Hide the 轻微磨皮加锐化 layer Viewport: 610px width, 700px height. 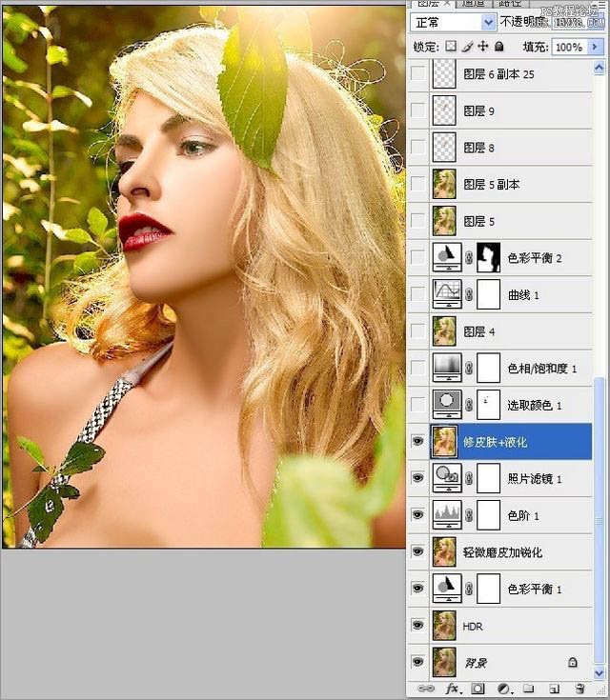click(417, 551)
